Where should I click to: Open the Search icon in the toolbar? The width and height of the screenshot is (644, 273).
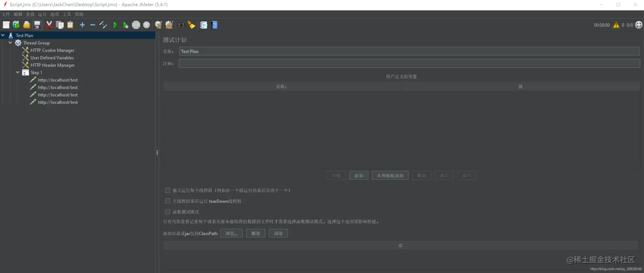pos(181,25)
